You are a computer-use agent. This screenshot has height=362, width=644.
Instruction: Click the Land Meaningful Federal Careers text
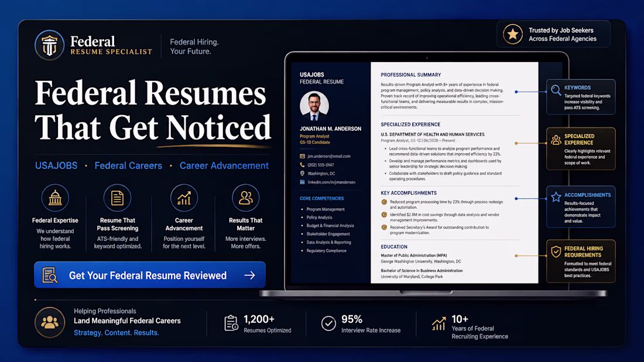tap(127, 321)
